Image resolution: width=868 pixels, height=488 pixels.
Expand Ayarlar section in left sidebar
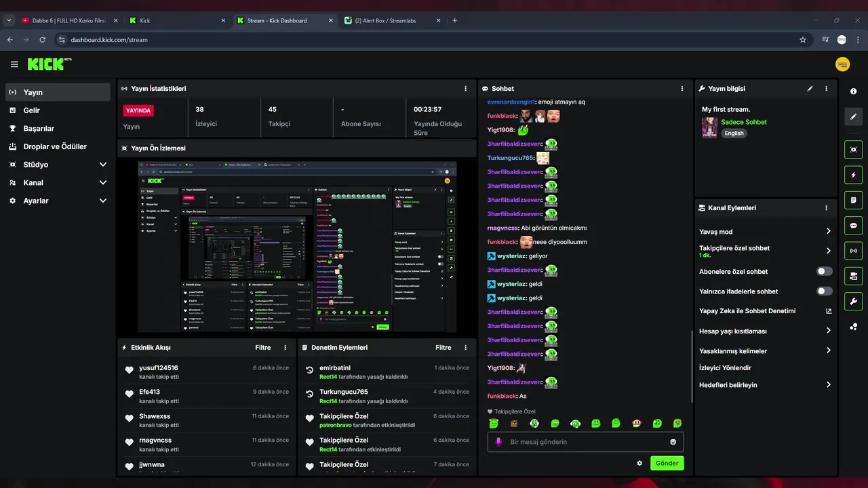point(103,201)
